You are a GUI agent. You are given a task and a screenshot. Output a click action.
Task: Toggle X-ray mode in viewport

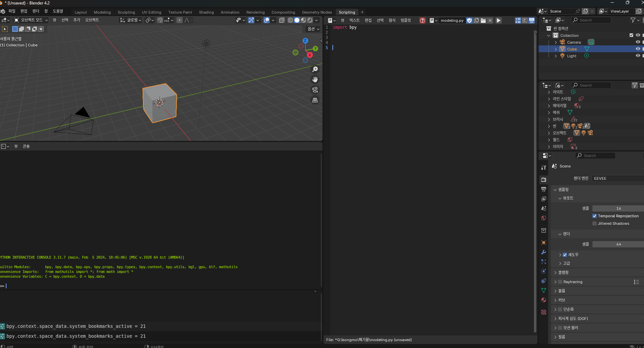282,20
